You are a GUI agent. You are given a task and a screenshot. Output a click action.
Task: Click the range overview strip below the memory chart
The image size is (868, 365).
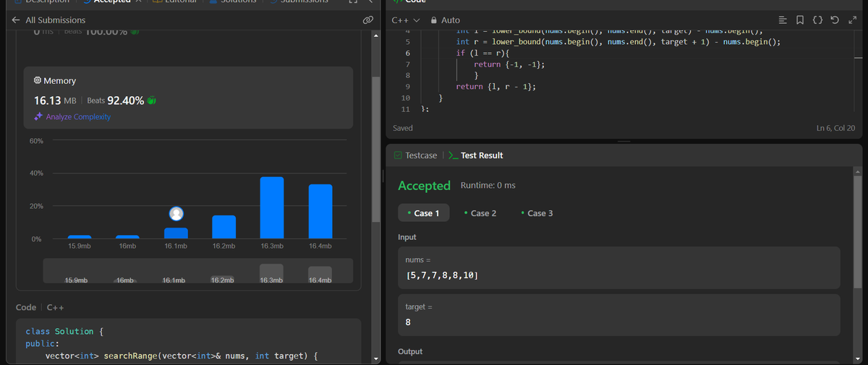click(200, 271)
